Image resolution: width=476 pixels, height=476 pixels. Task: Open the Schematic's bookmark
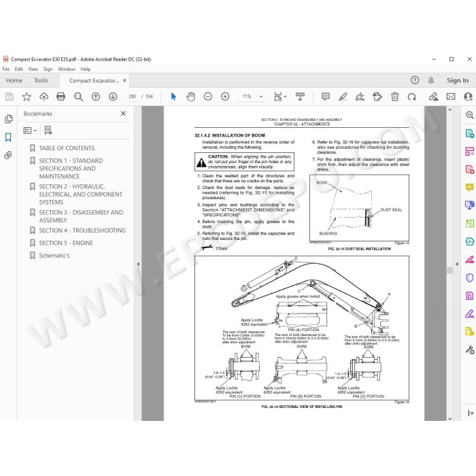54,256
